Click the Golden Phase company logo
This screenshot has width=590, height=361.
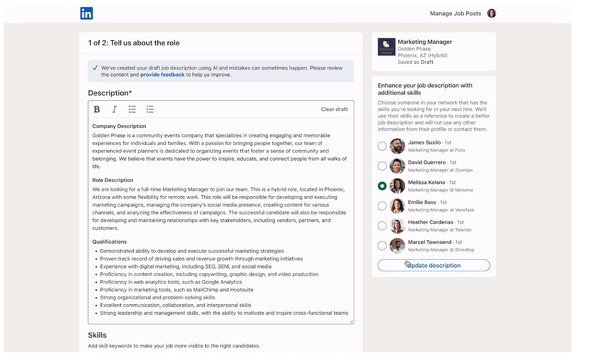coord(386,47)
